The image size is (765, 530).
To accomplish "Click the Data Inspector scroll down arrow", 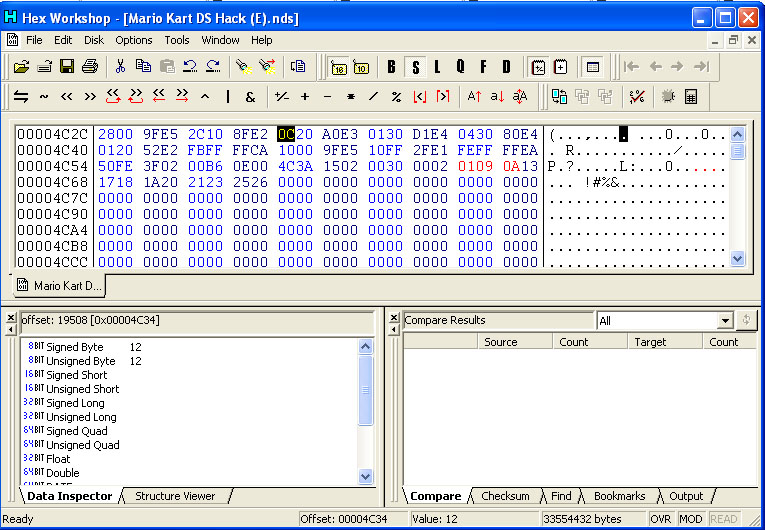I will (365, 476).
